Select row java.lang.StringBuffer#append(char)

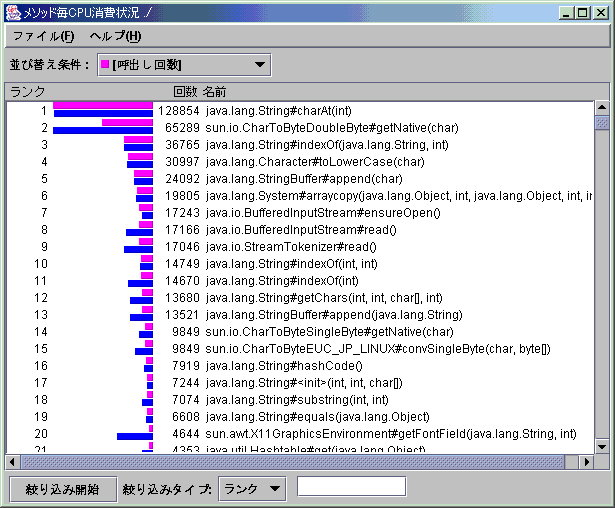300,178
